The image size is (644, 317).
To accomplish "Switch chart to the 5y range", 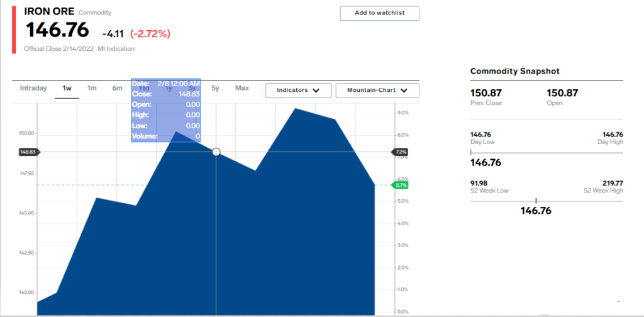I will click(215, 88).
